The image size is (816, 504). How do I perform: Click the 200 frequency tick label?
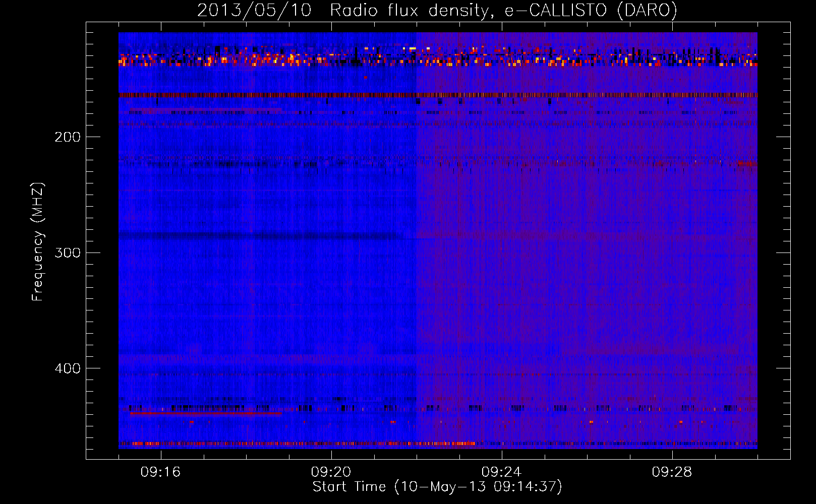tap(68, 137)
